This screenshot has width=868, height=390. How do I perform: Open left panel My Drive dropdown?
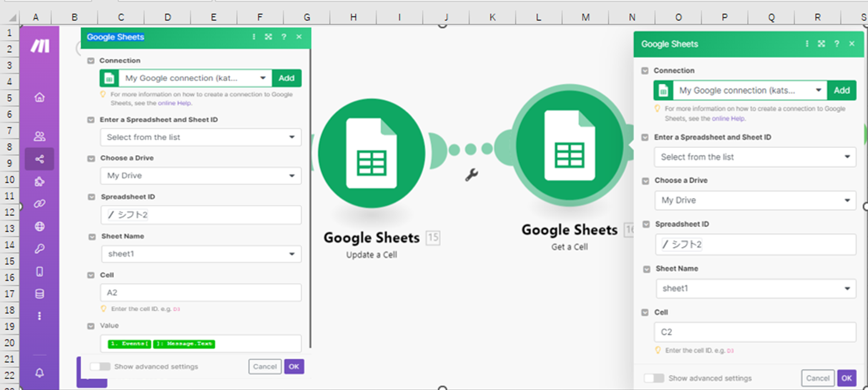pos(201,175)
